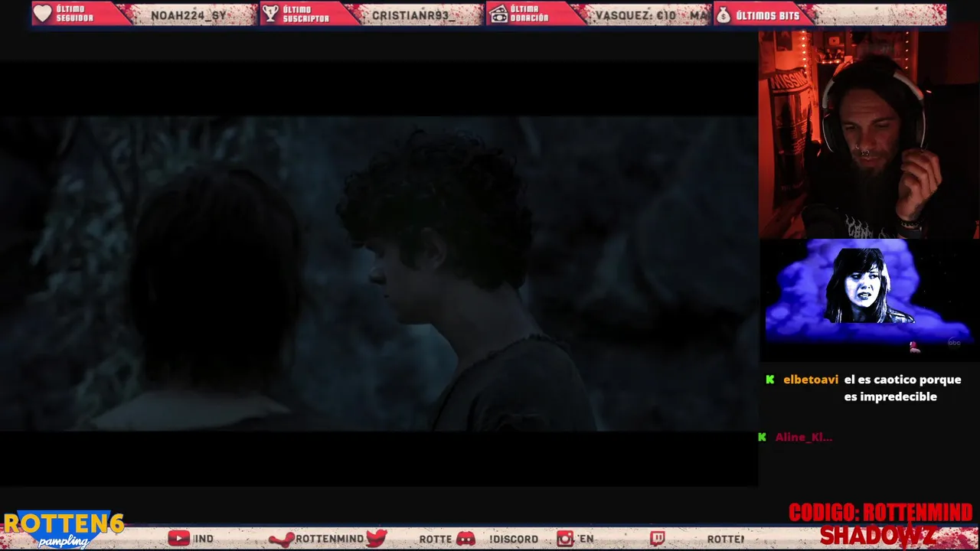The width and height of the screenshot is (980, 551).
Task: Click chat username elbetoavi
Action: coord(811,380)
